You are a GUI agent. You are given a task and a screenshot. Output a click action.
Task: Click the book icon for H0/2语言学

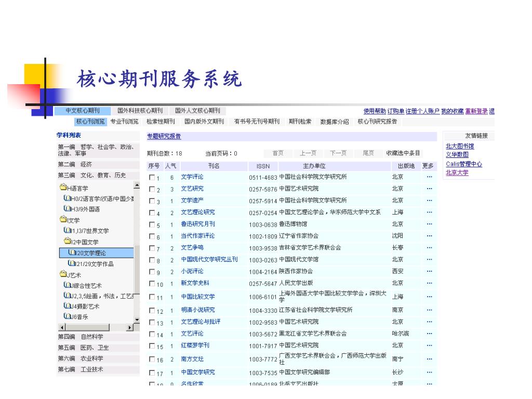coord(67,198)
